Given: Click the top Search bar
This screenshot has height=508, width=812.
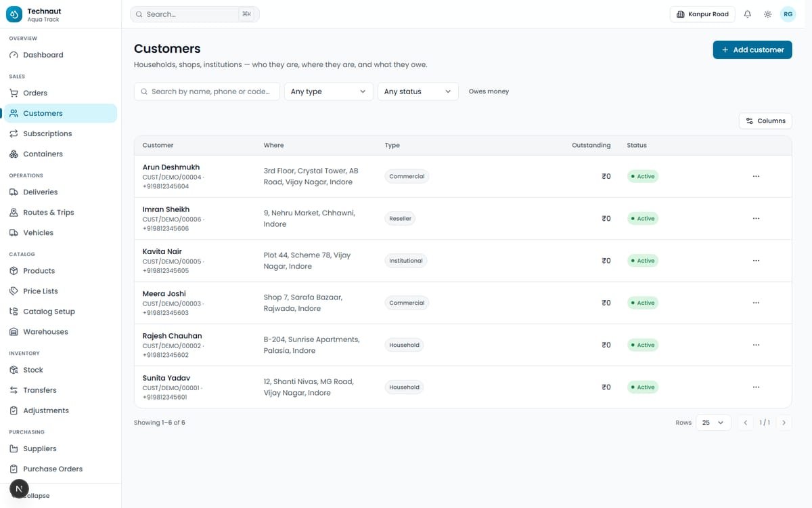Looking at the screenshot, I should tap(195, 14).
